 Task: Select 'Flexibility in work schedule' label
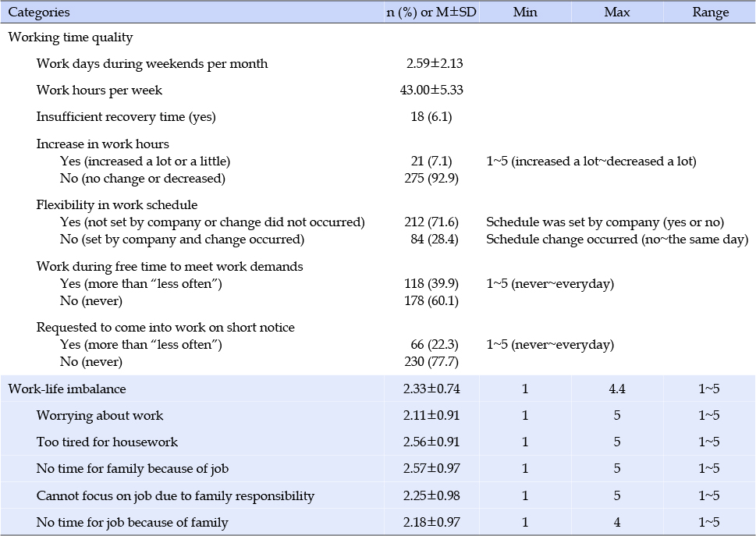(117, 205)
